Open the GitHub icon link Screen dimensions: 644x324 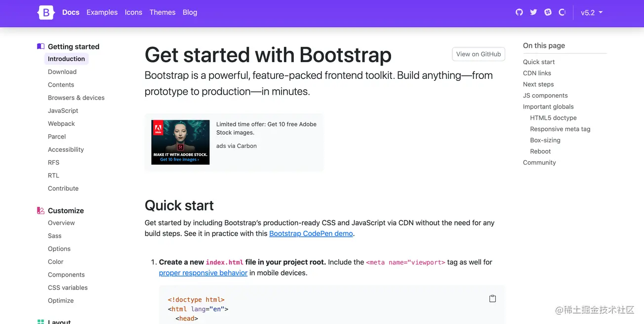tap(519, 12)
